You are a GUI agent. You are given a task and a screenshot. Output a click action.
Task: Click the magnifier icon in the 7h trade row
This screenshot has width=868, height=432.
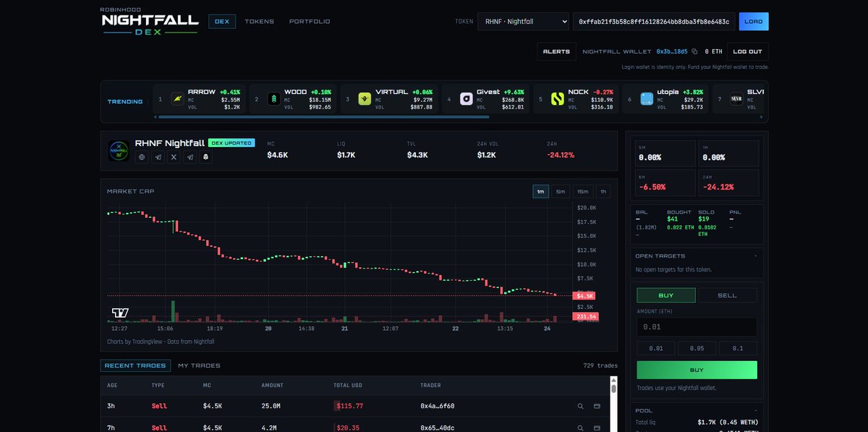580,428
